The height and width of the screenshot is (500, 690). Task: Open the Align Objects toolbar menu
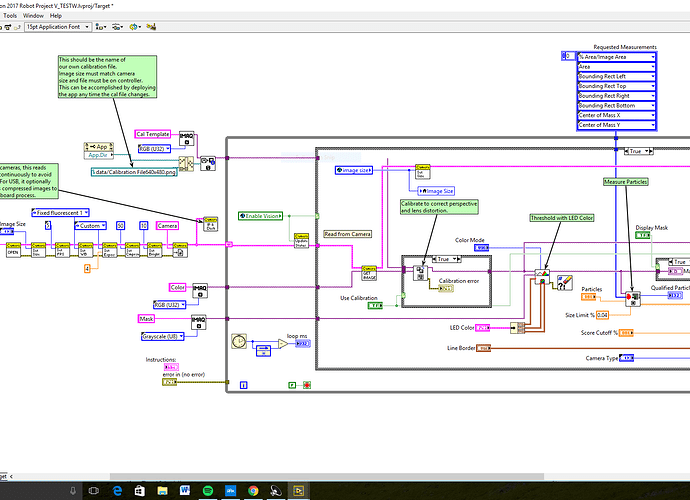click(101, 27)
